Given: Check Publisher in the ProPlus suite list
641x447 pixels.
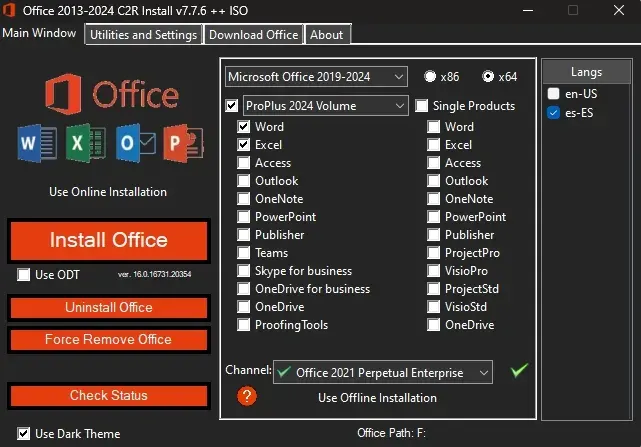Looking at the screenshot, I should pyautogui.click(x=244, y=235).
